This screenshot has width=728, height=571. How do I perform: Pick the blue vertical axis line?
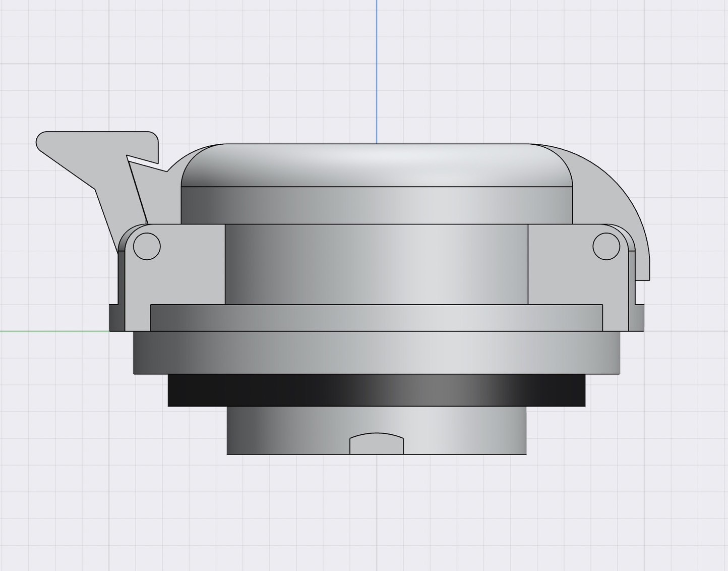377,71
